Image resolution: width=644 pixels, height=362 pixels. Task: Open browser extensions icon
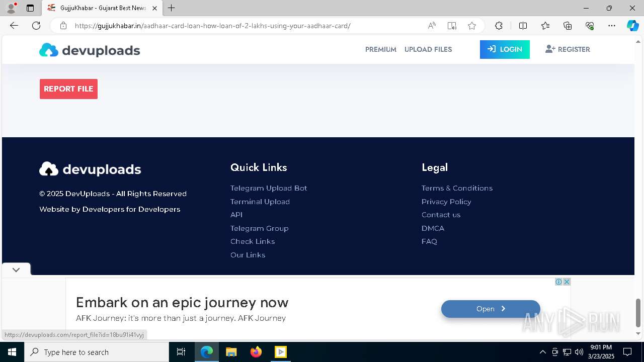tap(499, 26)
